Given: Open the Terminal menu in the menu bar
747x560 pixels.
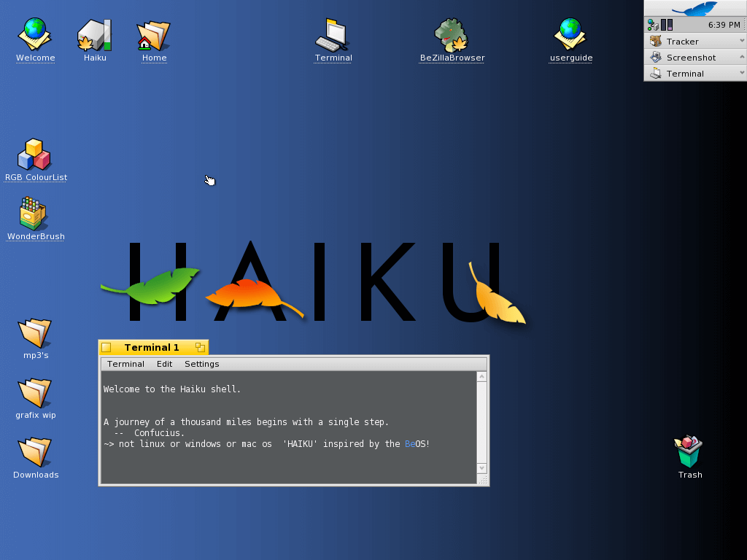Looking at the screenshot, I should pyautogui.click(x=125, y=364).
